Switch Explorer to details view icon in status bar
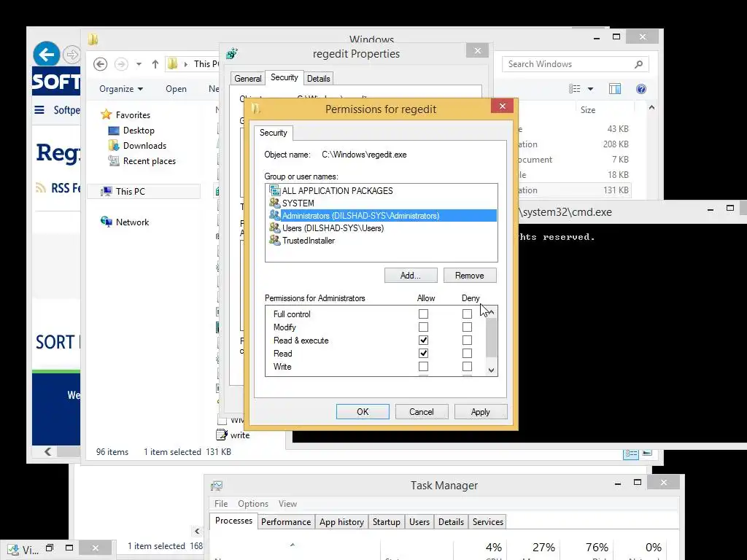Image resolution: width=747 pixels, height=560 pixels. [x=631, y=454]
